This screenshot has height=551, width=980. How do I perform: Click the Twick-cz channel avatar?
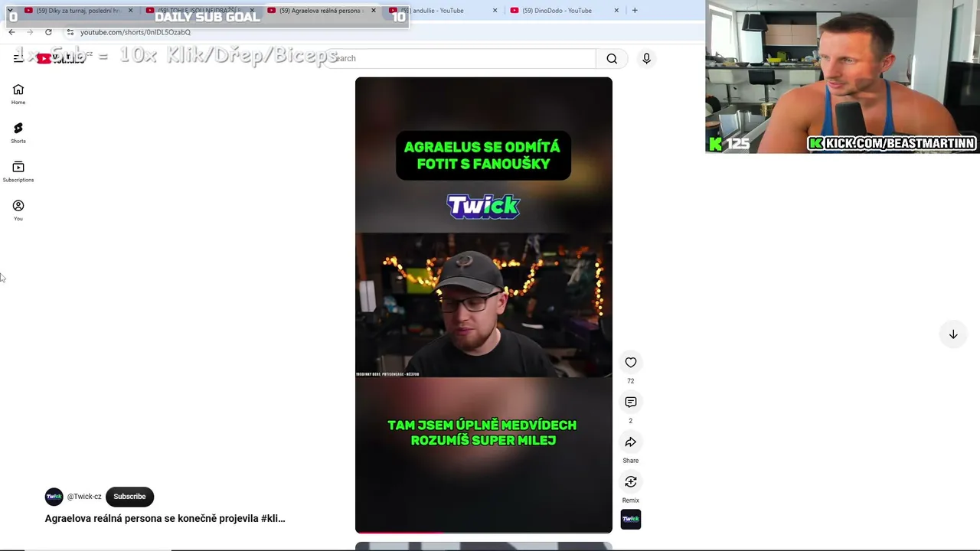(x=54, y=497)
